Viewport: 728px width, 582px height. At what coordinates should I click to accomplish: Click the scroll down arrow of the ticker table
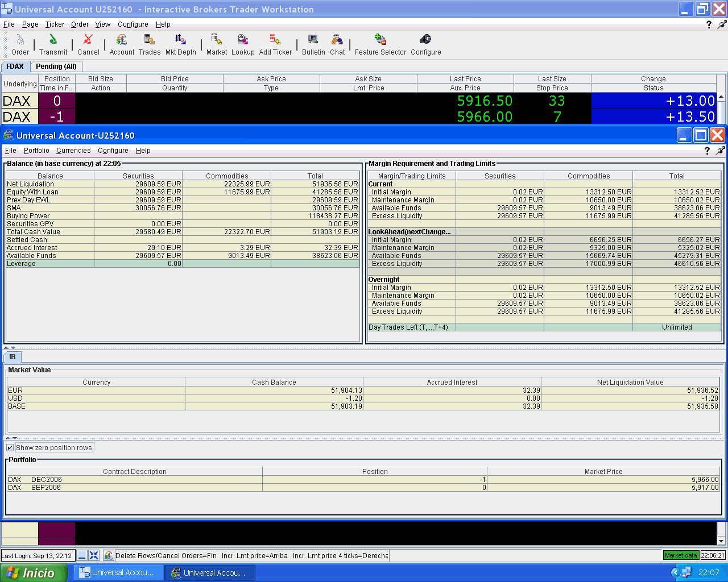point(722,541)
